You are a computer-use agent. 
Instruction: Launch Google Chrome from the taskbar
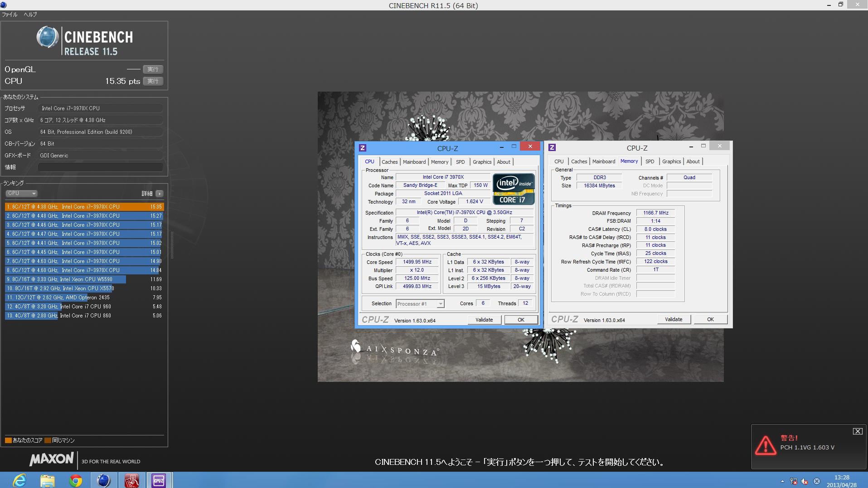(76, 480)
